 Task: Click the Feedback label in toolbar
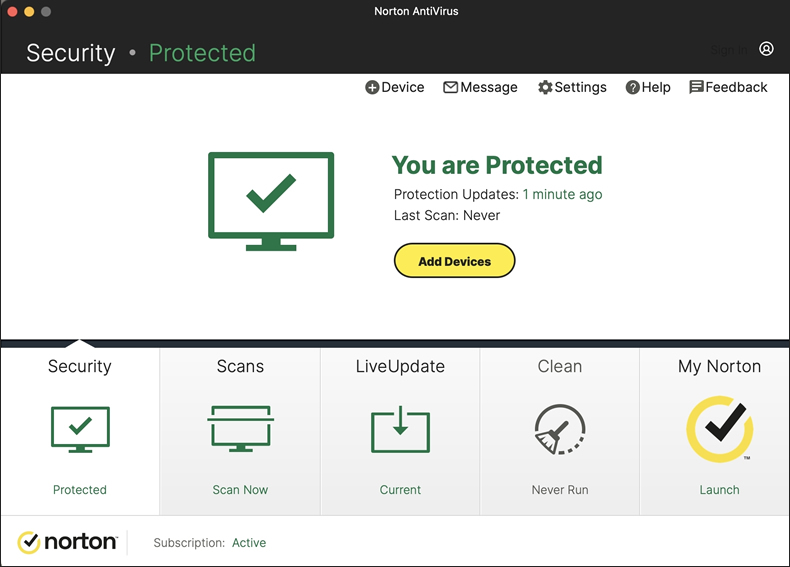(736, 87)
